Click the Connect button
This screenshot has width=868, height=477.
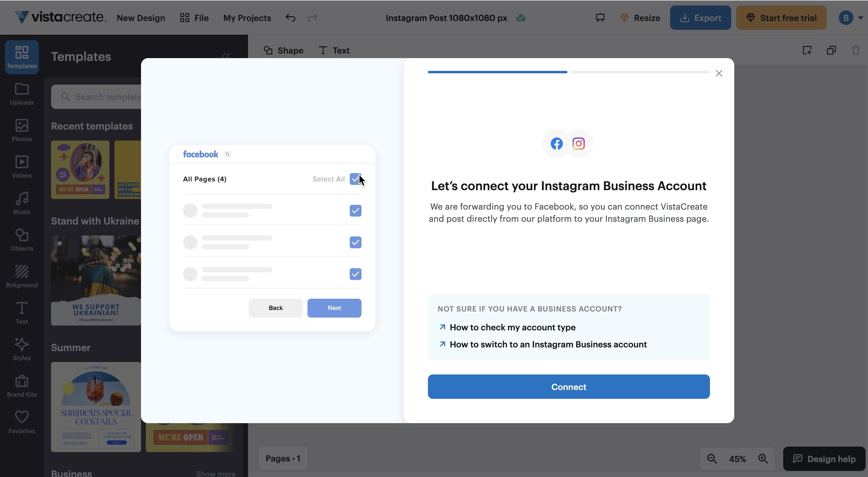point(568,387)
